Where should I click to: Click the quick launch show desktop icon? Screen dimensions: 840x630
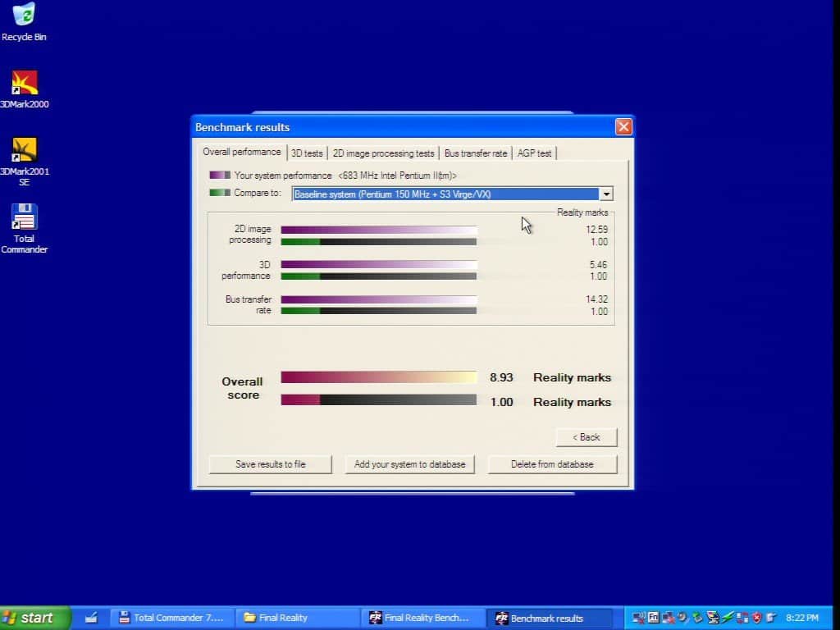[91, 618]
